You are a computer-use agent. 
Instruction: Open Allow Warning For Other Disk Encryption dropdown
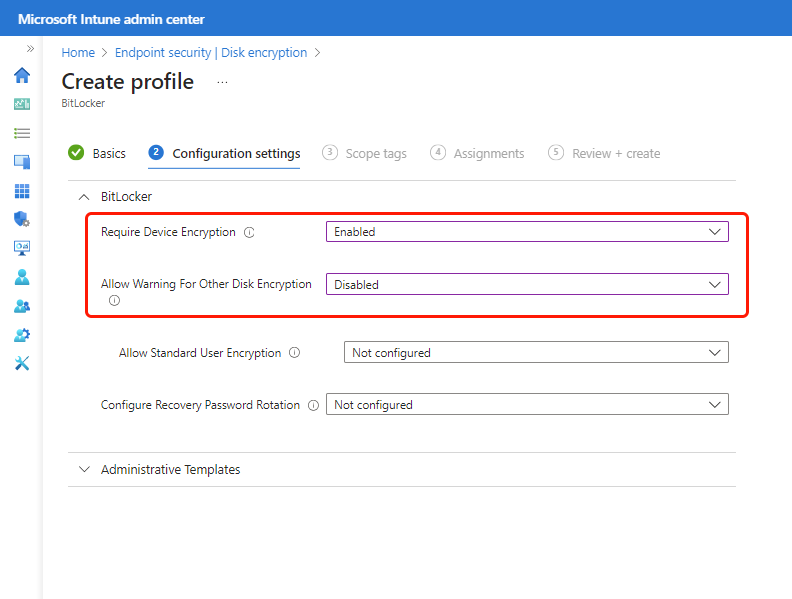point(527,284)
